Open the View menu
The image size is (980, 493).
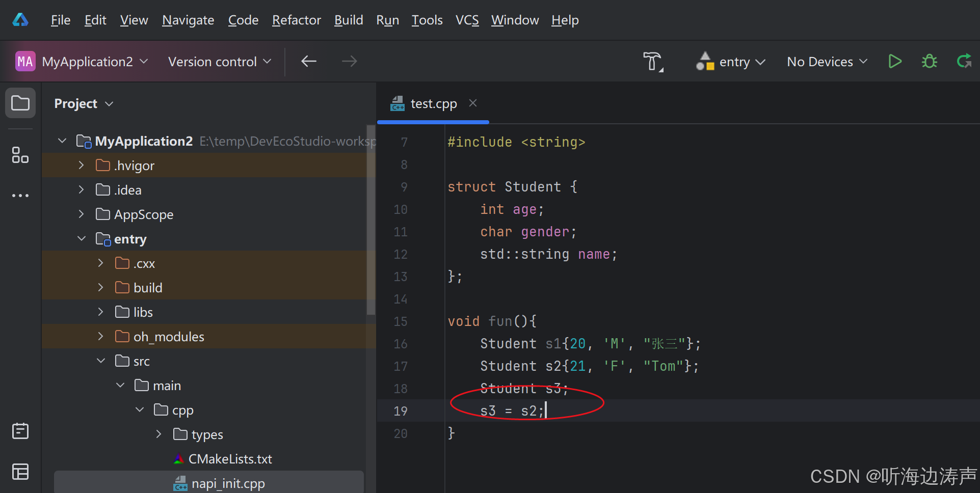point(134,20)
